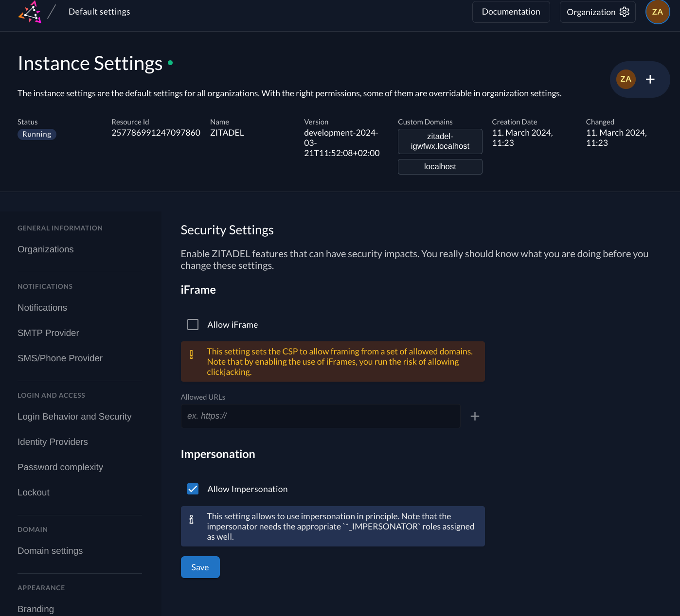Enable the Allow iFrame checkbox

click(193, 324)
